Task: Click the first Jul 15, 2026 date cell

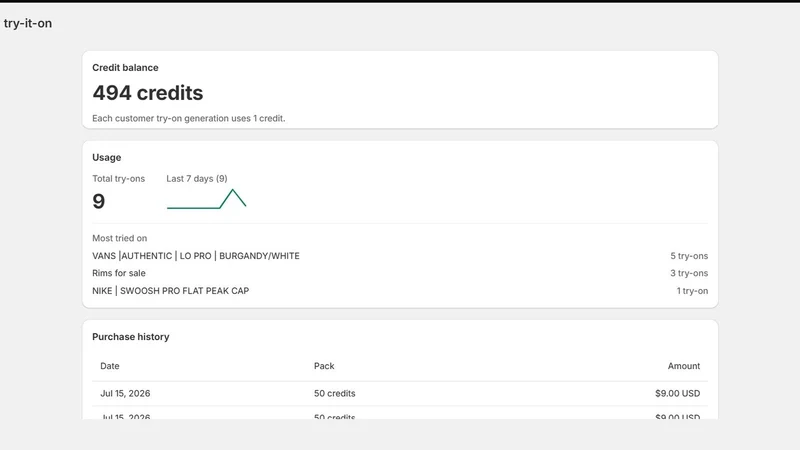Action: [125, 393]
